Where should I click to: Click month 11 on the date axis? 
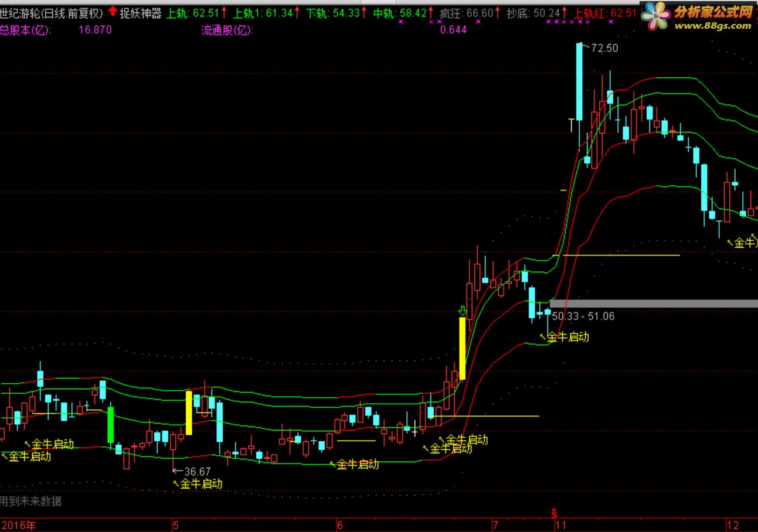561,525
